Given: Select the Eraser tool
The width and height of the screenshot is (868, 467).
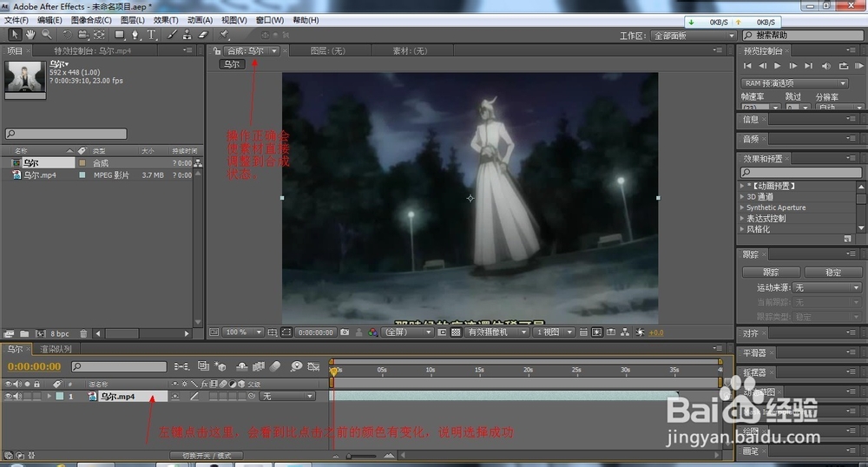Looking at the screenshot, I should tap(202, 35).
